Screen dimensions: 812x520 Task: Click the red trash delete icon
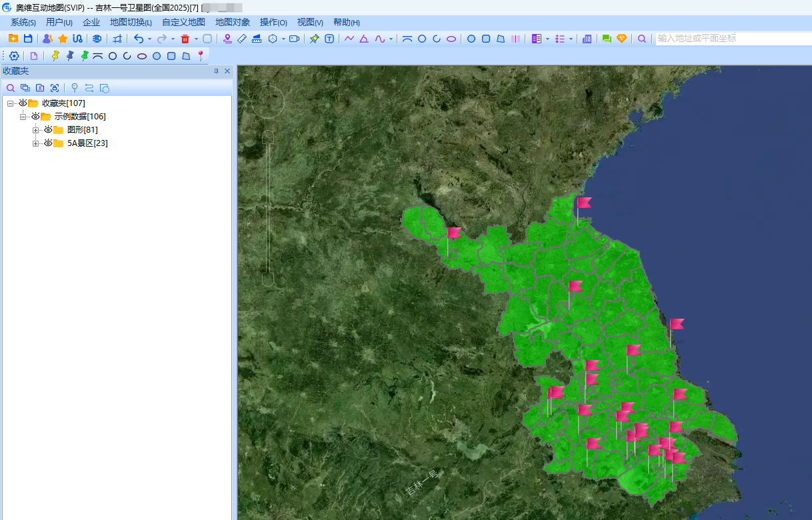coord(185,39)
